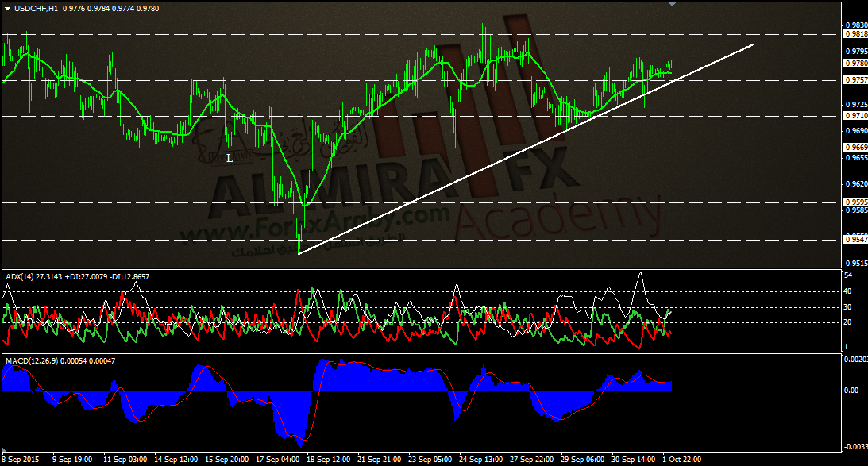
Task: Click the 0.9515 price scale value
Action: 856,264
